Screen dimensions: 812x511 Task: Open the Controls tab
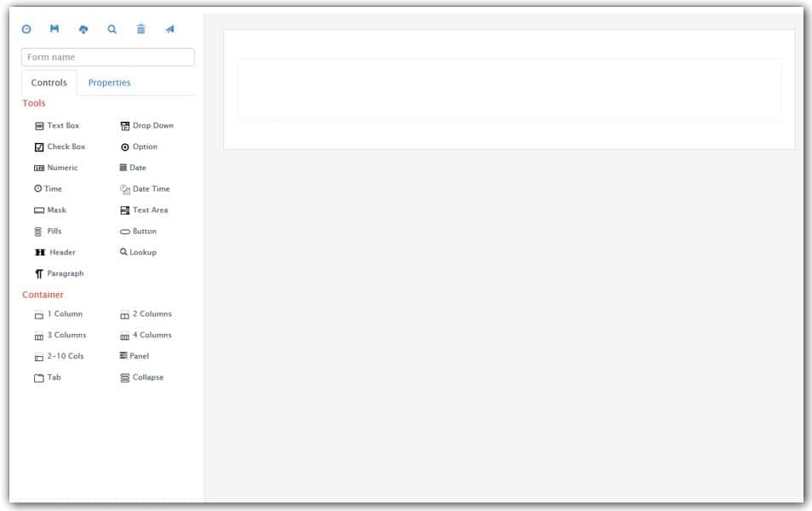49,83
